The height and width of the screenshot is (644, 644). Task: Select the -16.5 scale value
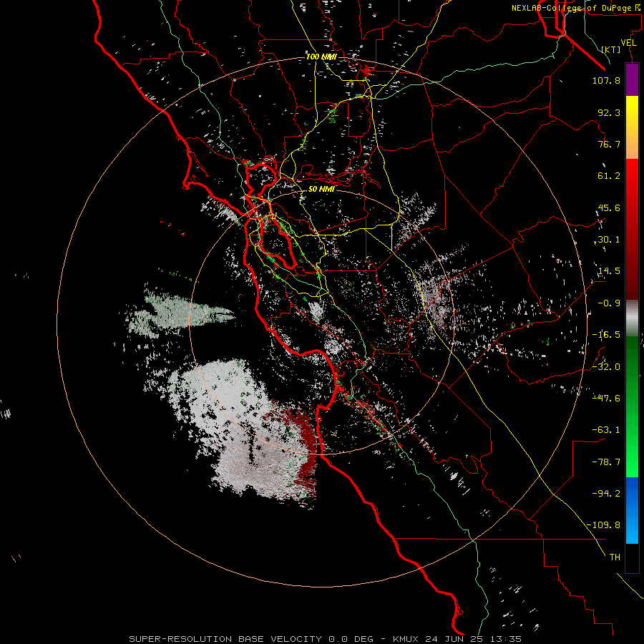point(606,335)
